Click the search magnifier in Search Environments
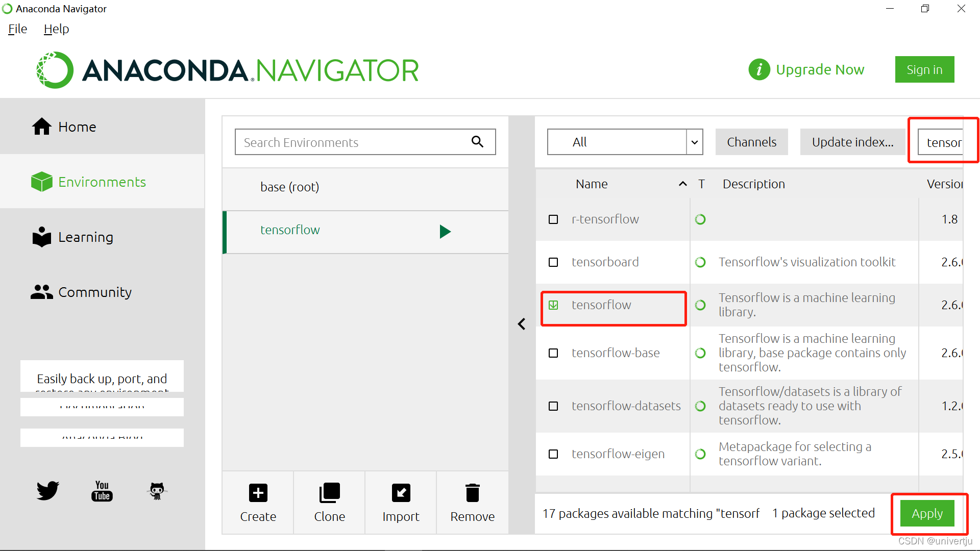The image size is (980, 551). 477,142
